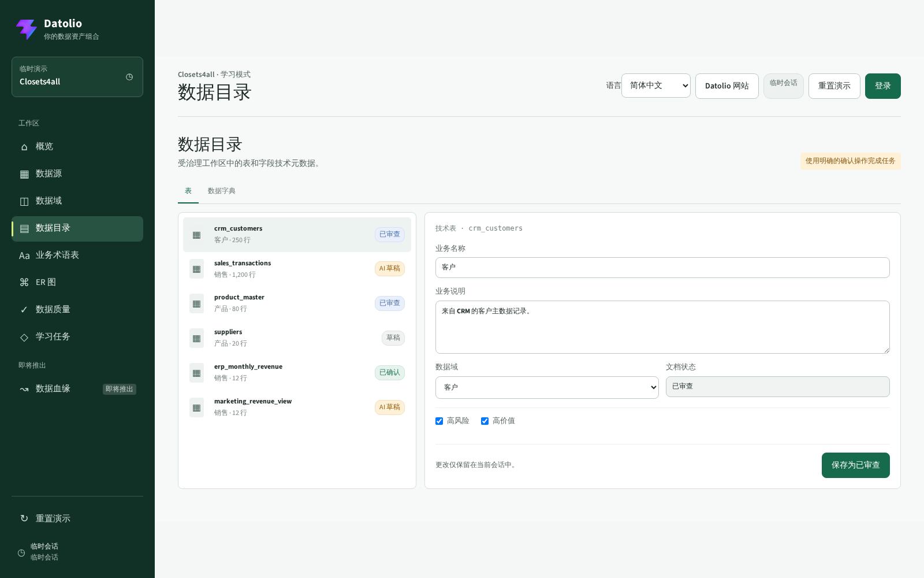Click the refresh icon beside 重置演示 in the sidebar
The image size is (924, 578).
click(x=24, y=518)
